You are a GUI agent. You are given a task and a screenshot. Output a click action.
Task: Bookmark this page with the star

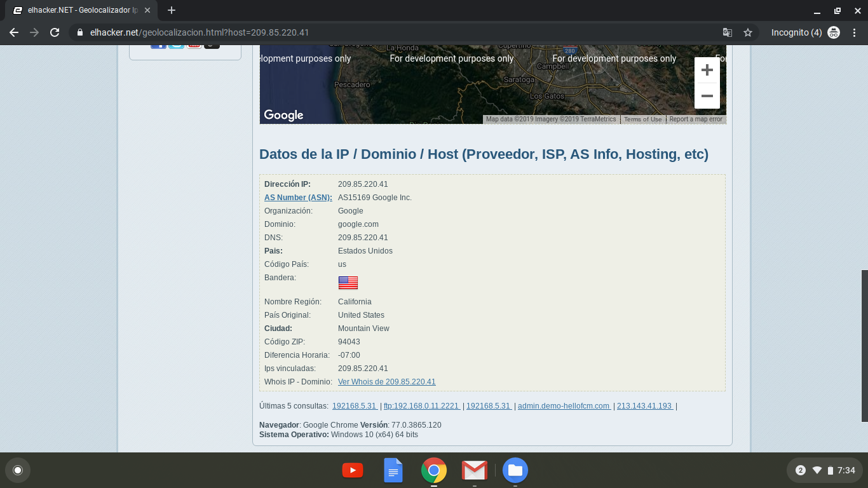pos(748,32)
